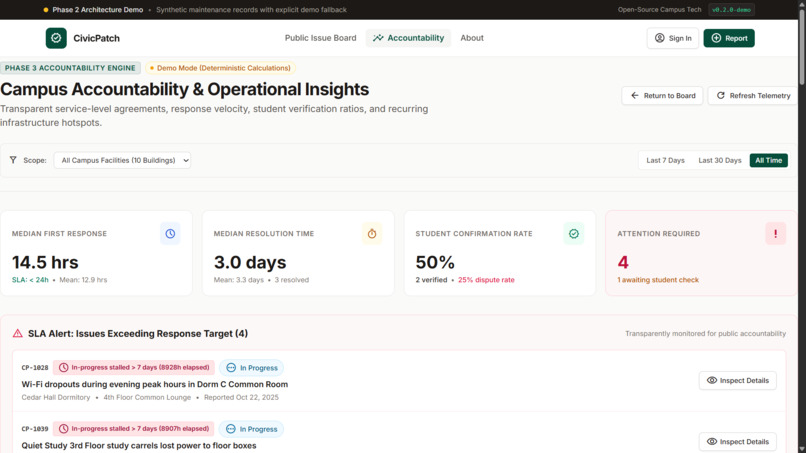The height and width of the screenshot is (453, 806).
Task: Click the Quiet Study 3rd Floor issue title
Action: click(139, 445)
